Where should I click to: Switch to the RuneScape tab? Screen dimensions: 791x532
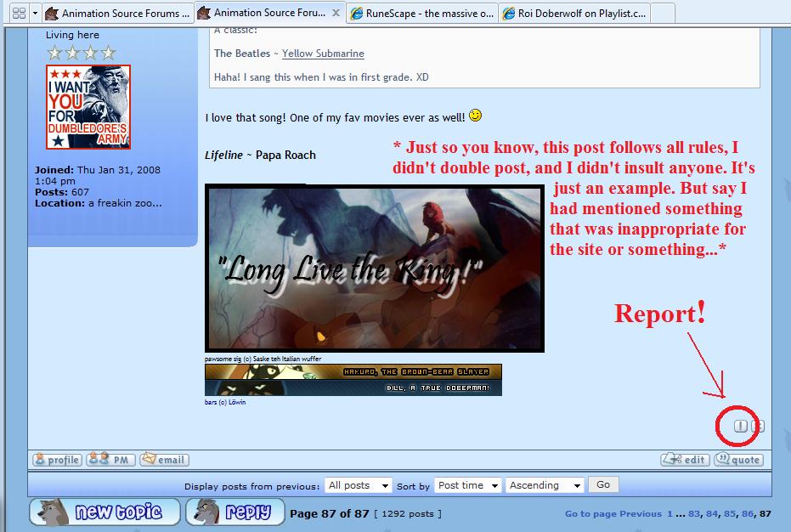[422, 13]
